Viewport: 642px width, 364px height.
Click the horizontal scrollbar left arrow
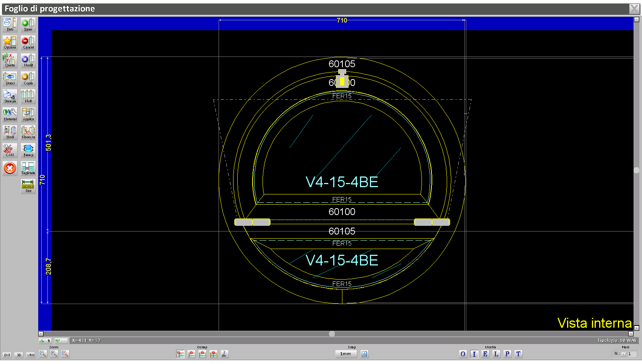click(41, 334)
